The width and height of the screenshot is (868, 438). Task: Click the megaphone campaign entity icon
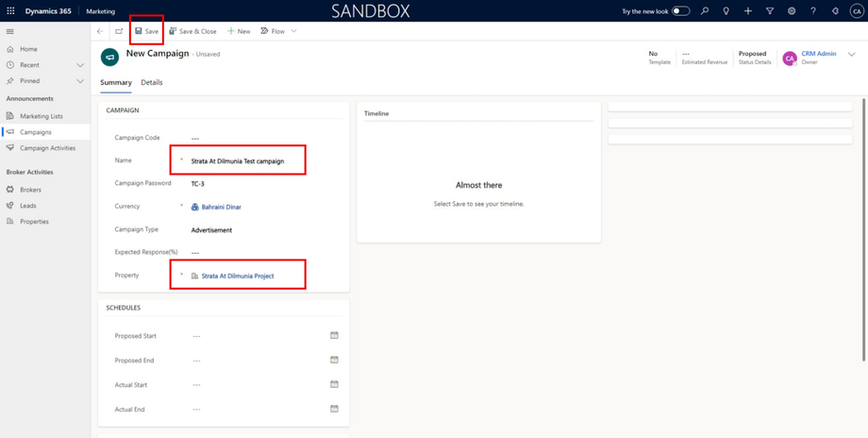pyautogui.click(x=109, y=57)
